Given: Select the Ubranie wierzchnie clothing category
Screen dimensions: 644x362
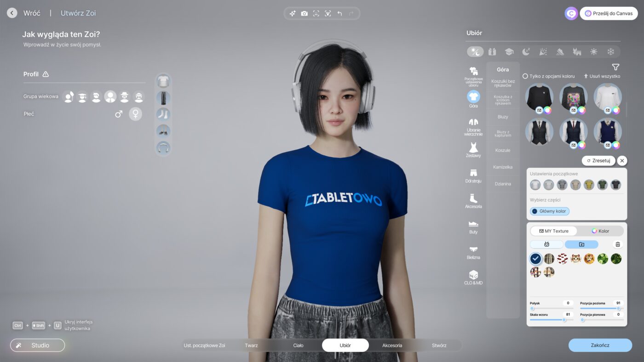Looking at the screenshot, I should (x=473, y=127).
